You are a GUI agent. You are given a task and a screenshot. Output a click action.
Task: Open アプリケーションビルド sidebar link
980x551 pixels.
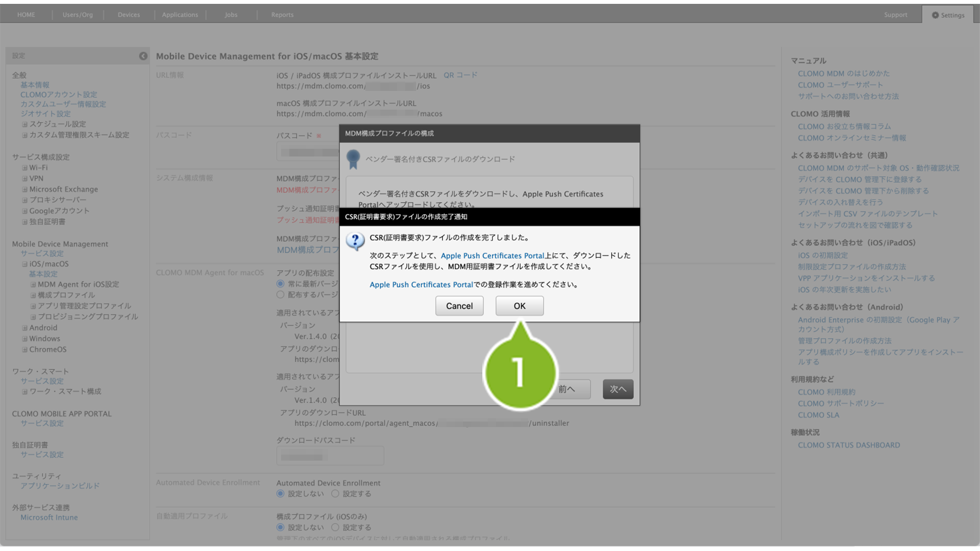pyautogui.click(x=60, y=486)
